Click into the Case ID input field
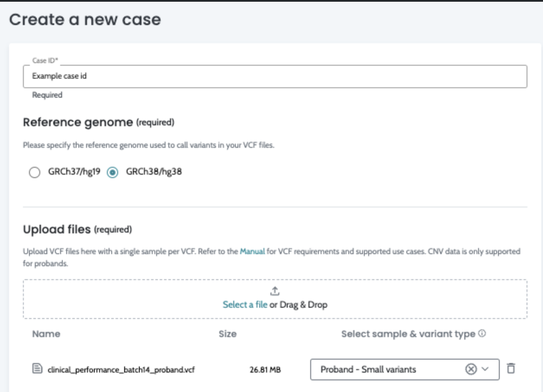This screenshot has width=543, height=392. tap(275, 76)
